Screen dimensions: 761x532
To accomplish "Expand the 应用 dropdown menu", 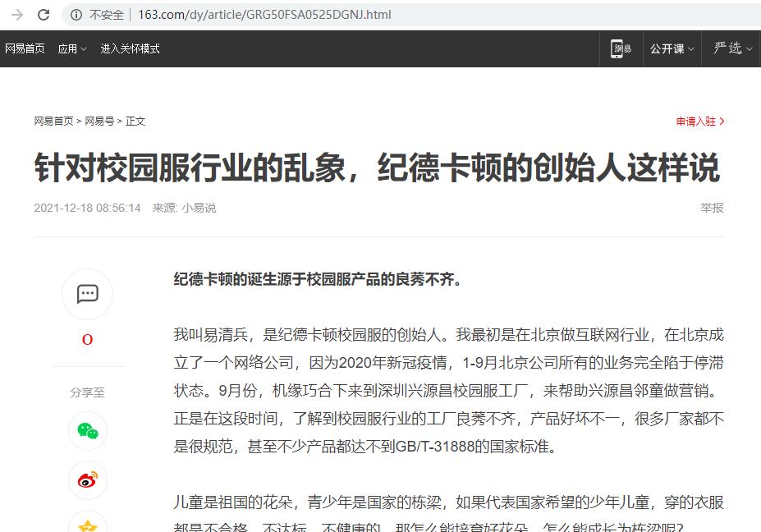I will (x=71, y=48).
